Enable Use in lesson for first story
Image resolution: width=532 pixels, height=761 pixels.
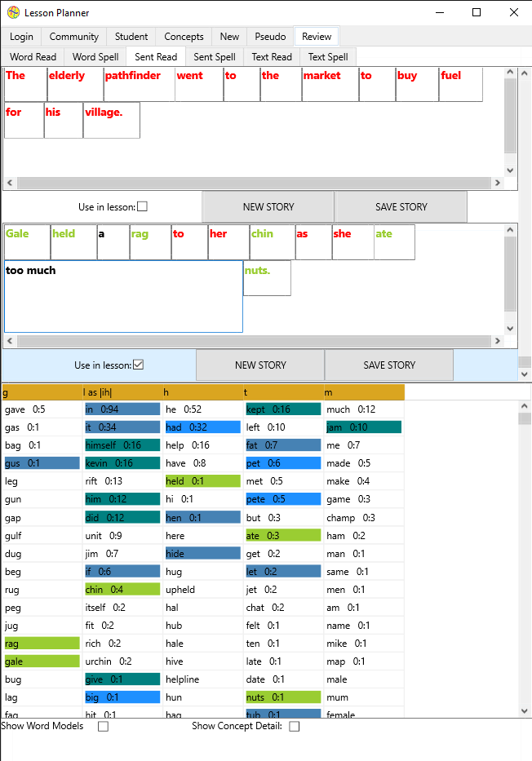point(142,206)
